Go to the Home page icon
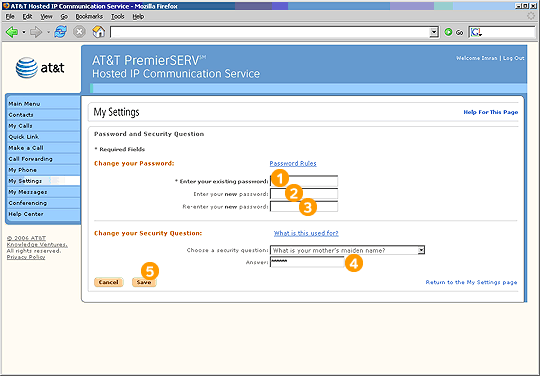Image resolution: width=540 pixels, height=376 pixels. [98, 32]
